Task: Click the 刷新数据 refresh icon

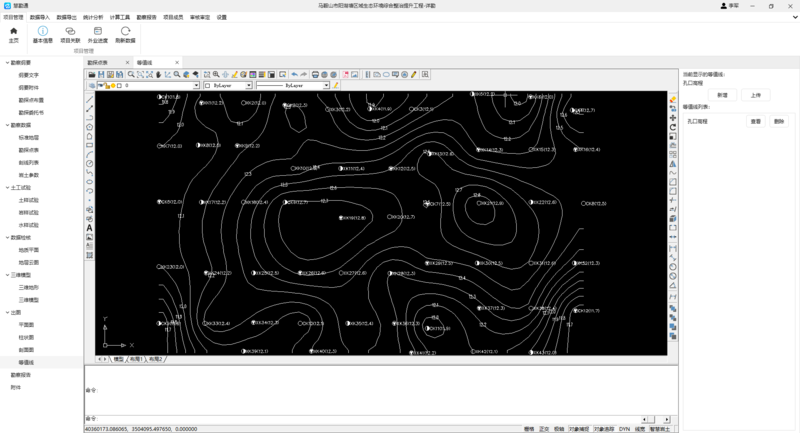Action: (125, 31)
